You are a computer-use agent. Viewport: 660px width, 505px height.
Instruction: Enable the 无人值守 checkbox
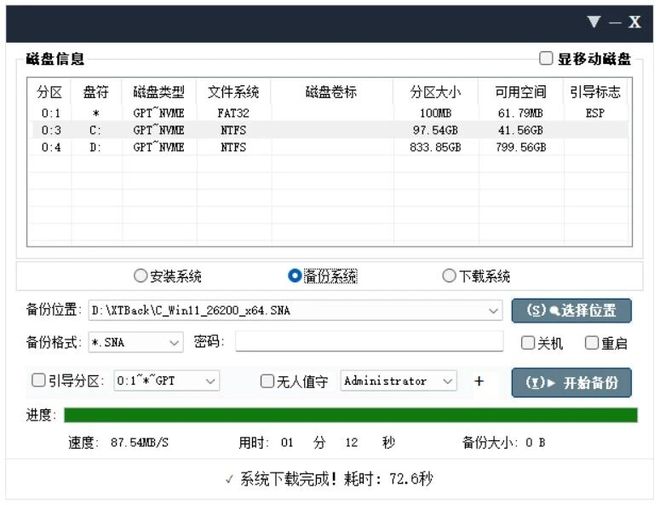pyautogui.click(x=267, y=381)
